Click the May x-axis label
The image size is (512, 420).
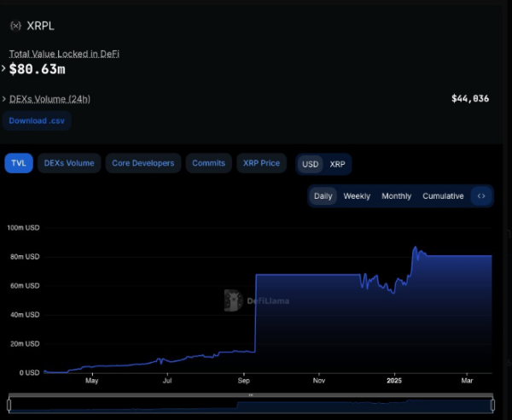click(92, 381)
